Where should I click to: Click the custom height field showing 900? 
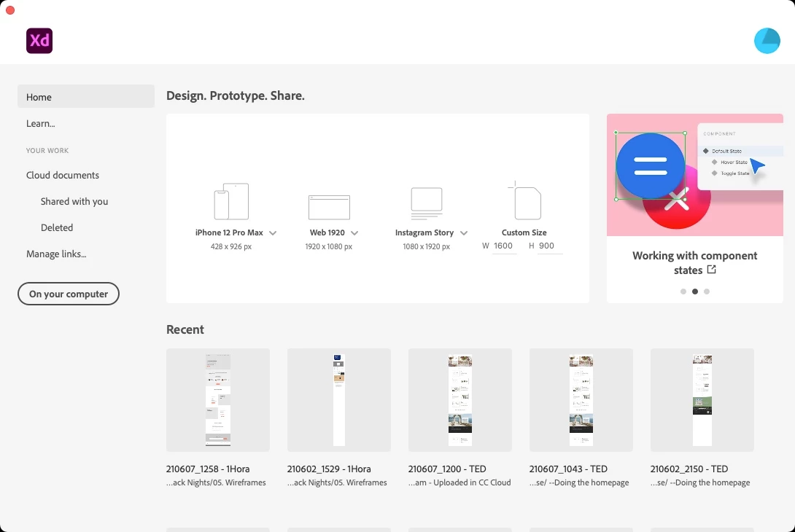[x=550, y=246]
